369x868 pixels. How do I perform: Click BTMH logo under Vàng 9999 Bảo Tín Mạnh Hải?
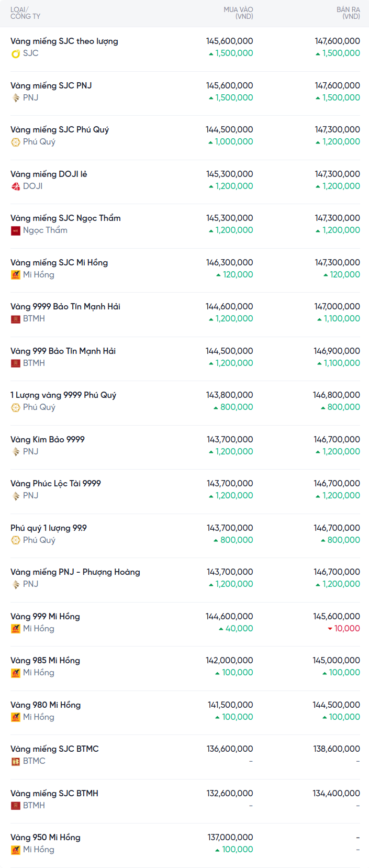coord(16,319)
